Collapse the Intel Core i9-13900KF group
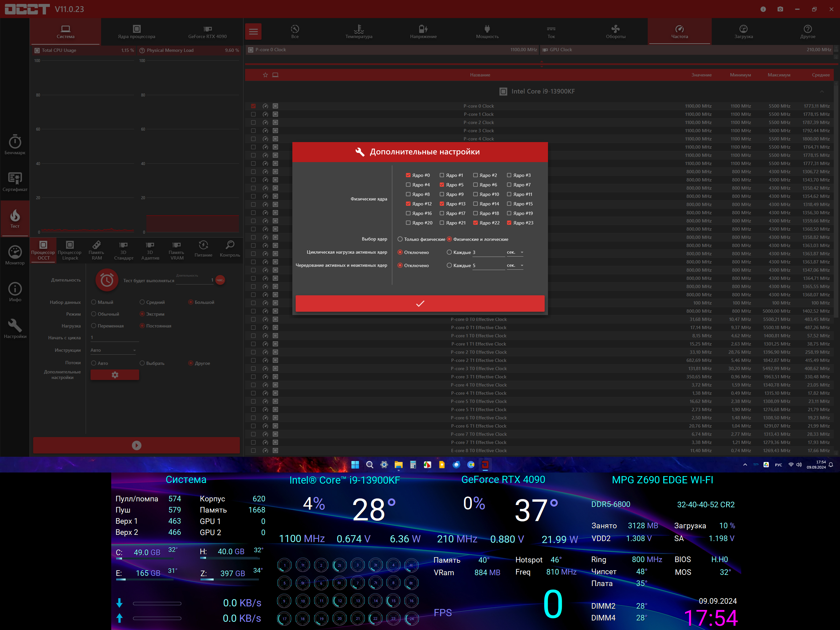This screenshot has height=630, width=840. pyautogui.click(x=822, y=92)
